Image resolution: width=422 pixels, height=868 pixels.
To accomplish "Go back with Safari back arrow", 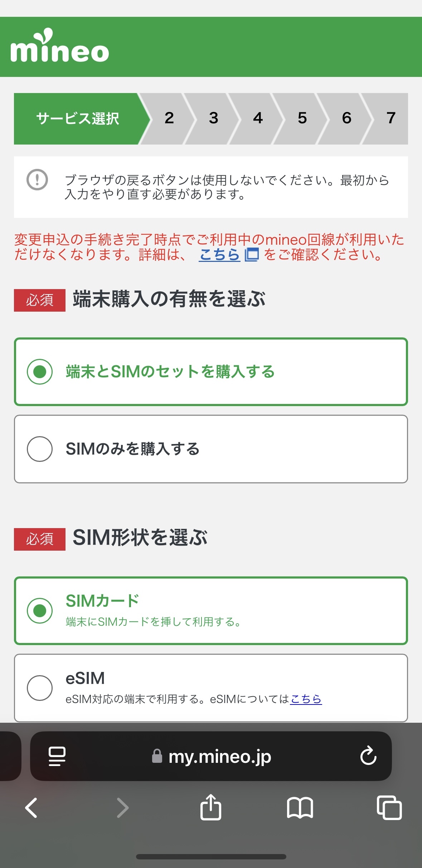I will coord(31,808).
